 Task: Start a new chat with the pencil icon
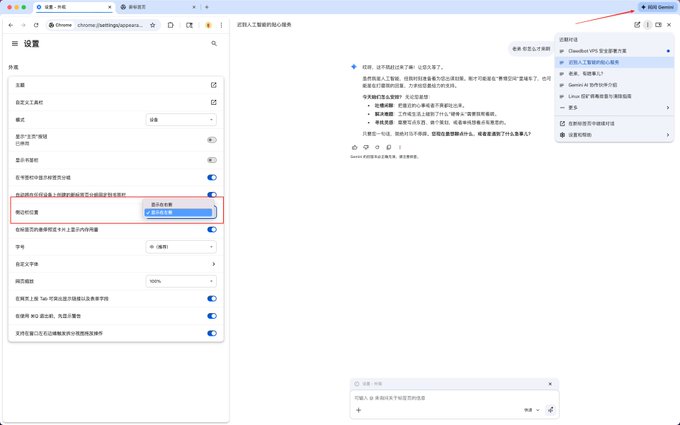(x=637, y=24)
